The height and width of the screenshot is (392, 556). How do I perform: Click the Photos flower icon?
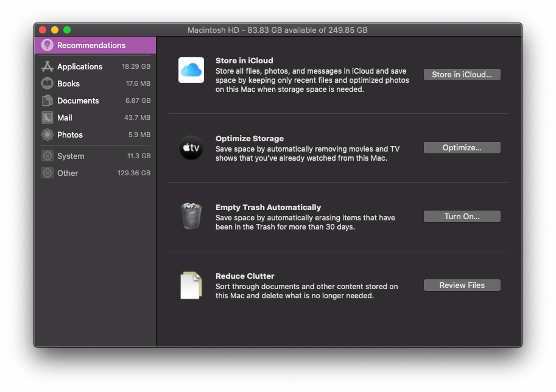[47, 135]
